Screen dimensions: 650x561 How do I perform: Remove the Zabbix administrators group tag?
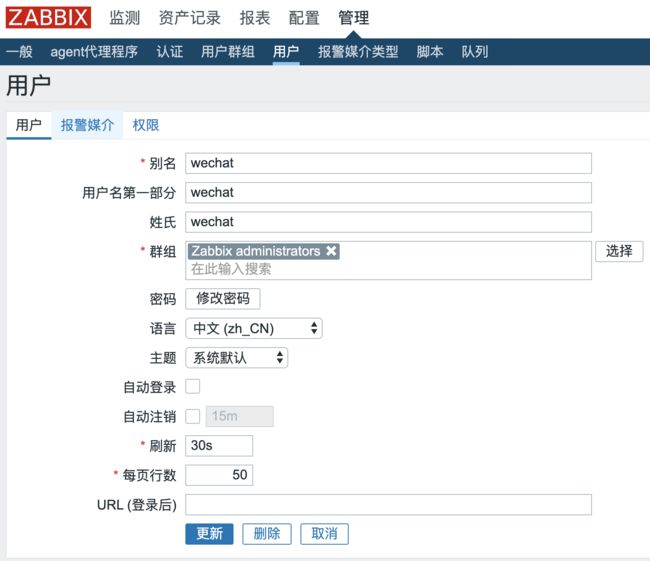click(331, 251)
